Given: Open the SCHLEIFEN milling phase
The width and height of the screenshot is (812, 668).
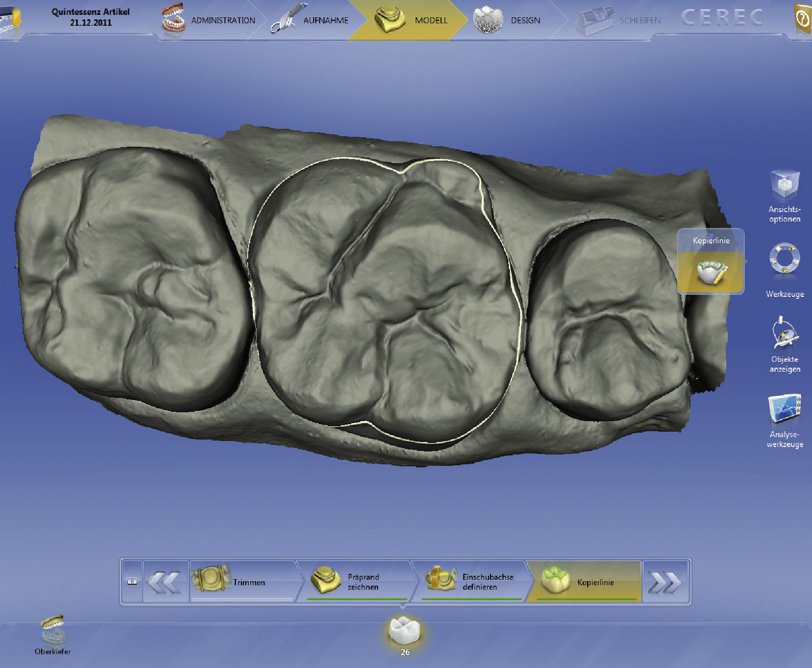Looking at the screenshot, I should coord(619,20).
